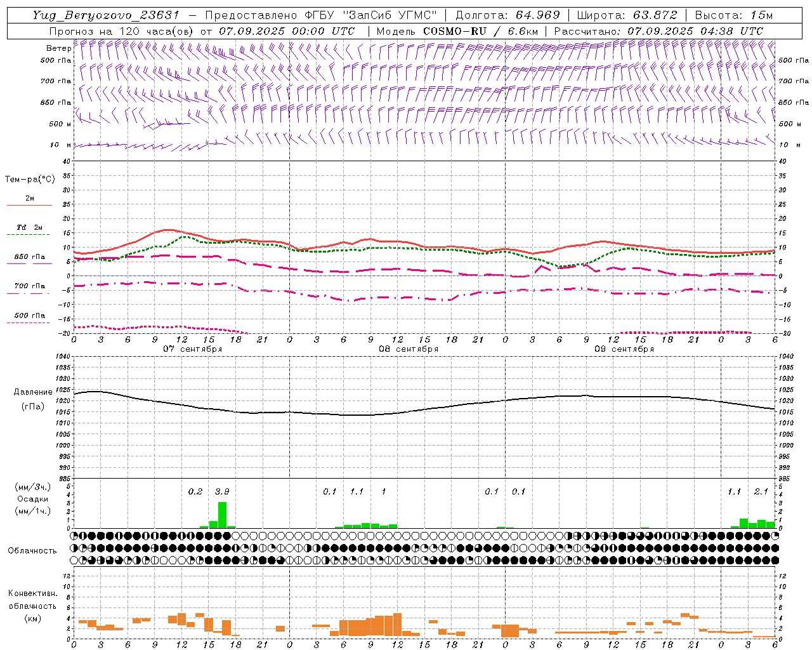Click the Облачность cloud cover label
Screen dimensions: 812x650
coord(32,550)
